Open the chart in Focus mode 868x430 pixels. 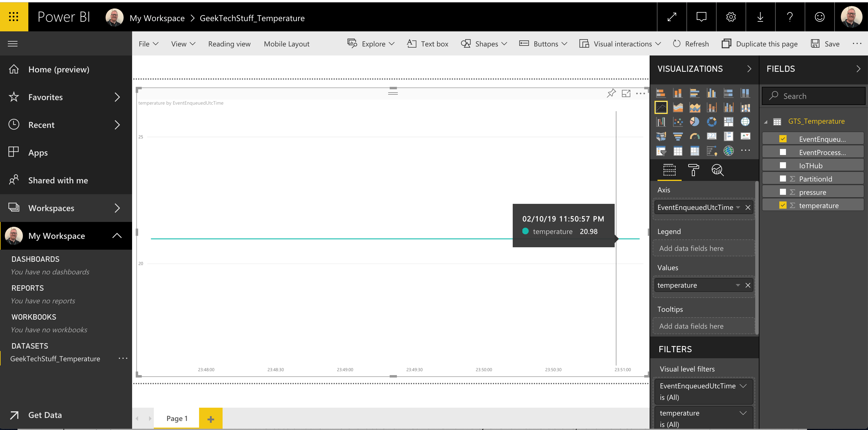(626, 94)
